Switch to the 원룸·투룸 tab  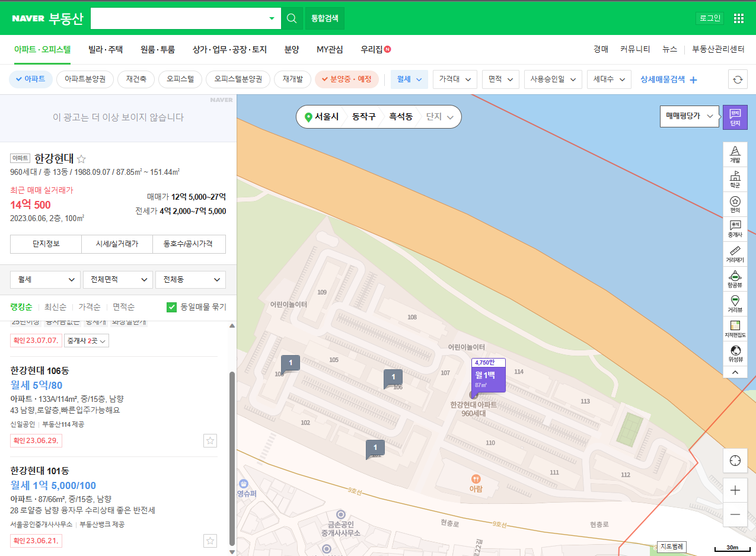[158, 50]
